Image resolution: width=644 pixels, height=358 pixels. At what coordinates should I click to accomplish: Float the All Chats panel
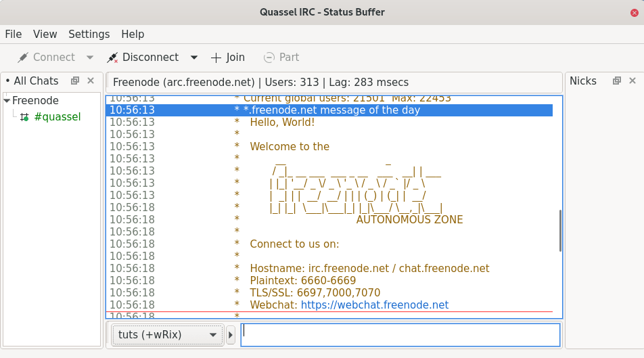click(74, 81)
